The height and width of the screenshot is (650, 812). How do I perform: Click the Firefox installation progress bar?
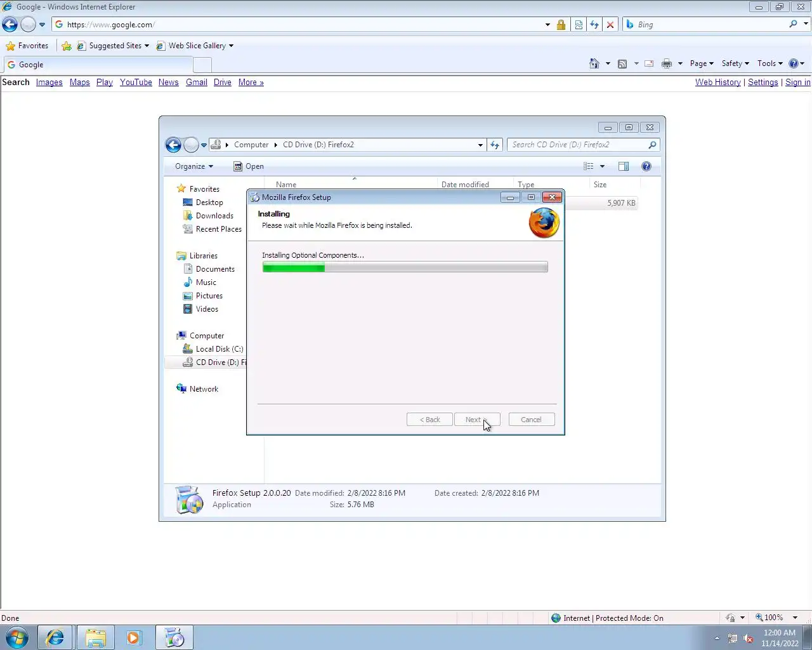coord(405,268)
